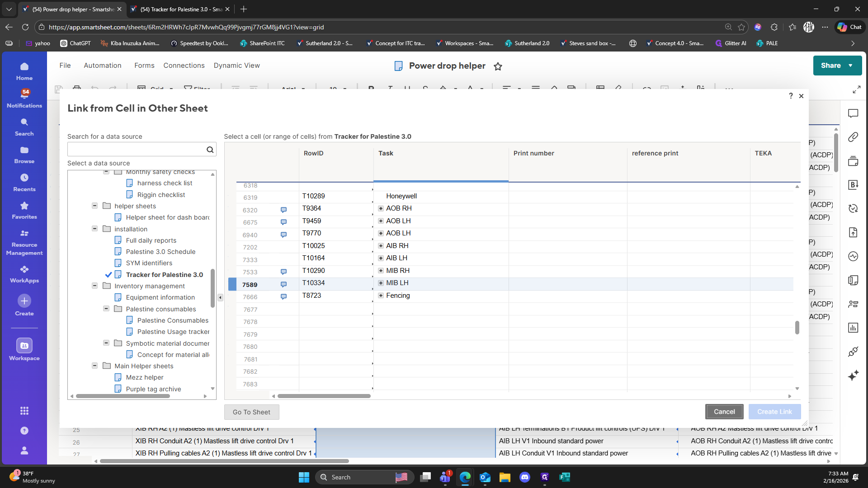Click the grid horizontal scrollbar thumb
Screen dimensions: 868x488
pyautogui.click(x=324, y=396)
